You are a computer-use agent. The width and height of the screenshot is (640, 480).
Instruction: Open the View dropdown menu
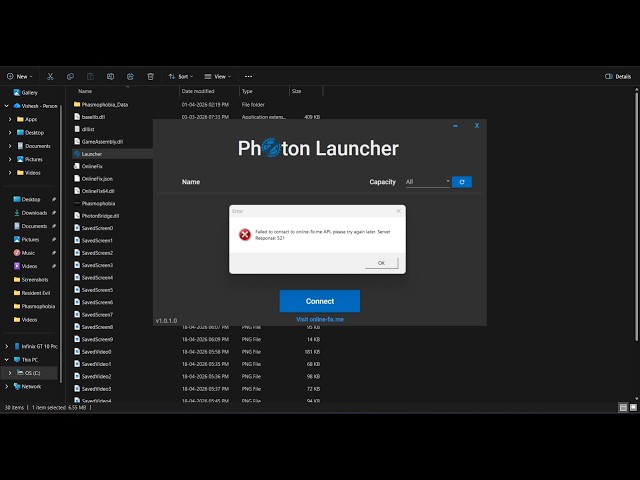click(x=218, y=76)
